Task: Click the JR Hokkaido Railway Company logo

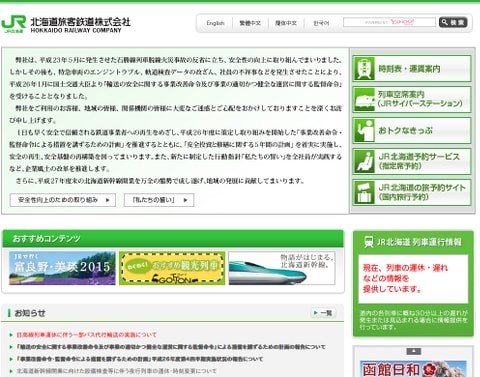Action: point(66,24)
